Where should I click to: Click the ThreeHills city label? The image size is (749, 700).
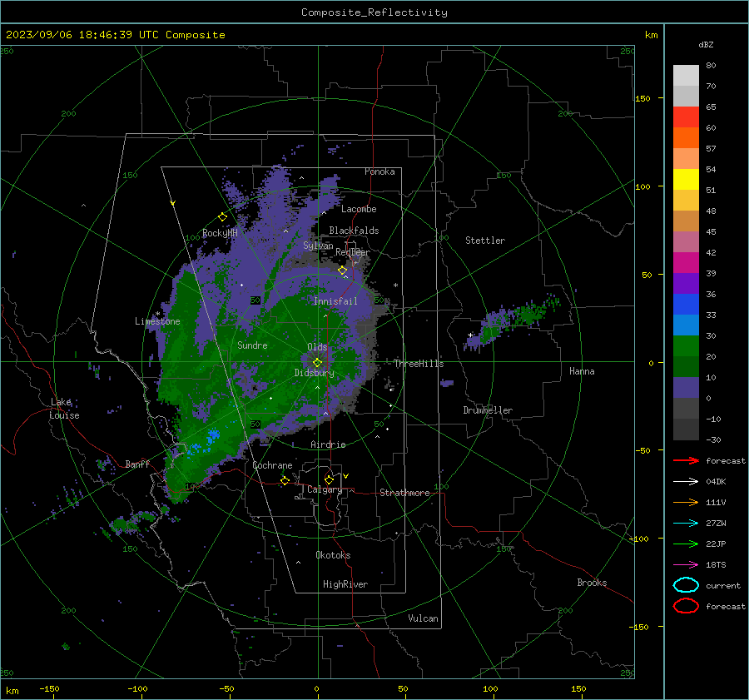click(x=419, y=364)
